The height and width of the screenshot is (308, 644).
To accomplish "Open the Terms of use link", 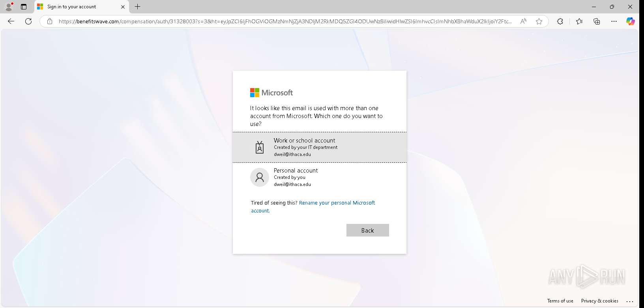I will click(560, 301).
